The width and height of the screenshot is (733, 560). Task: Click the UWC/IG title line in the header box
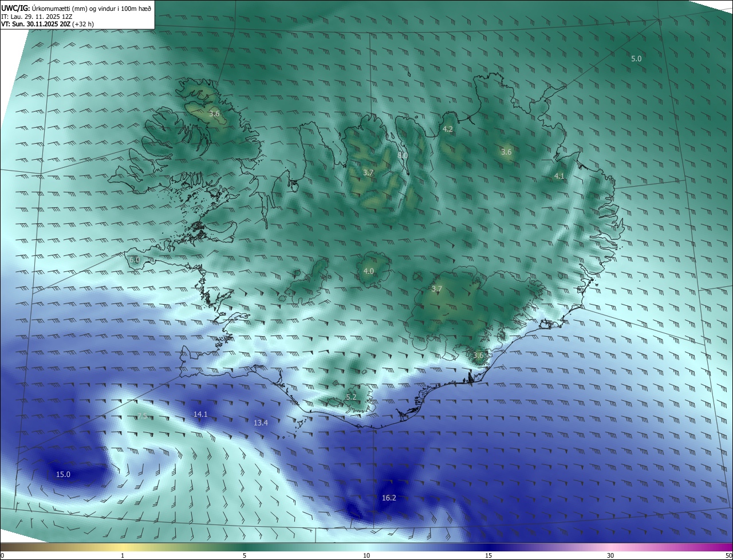pyautogui.click(x=76, y=8)
